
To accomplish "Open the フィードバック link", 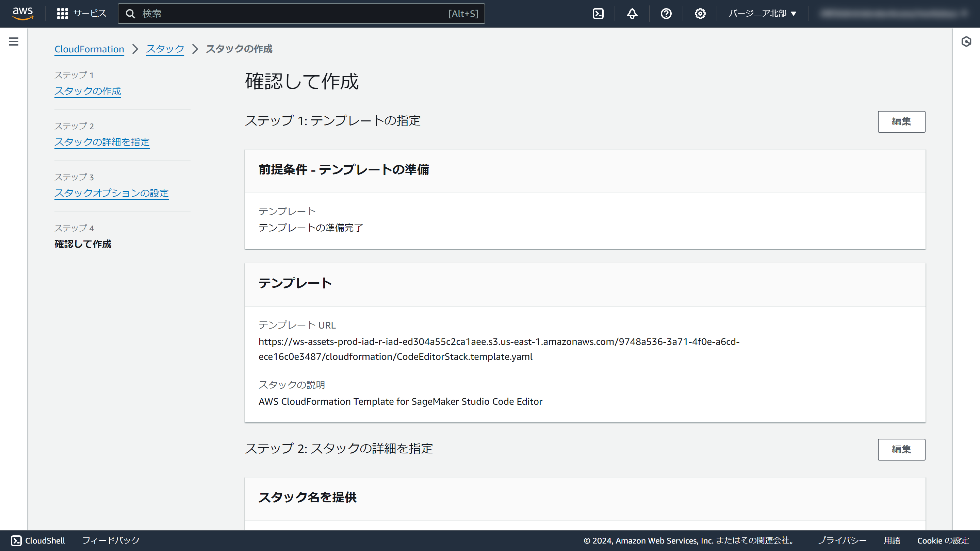I will tap(111, 540).
